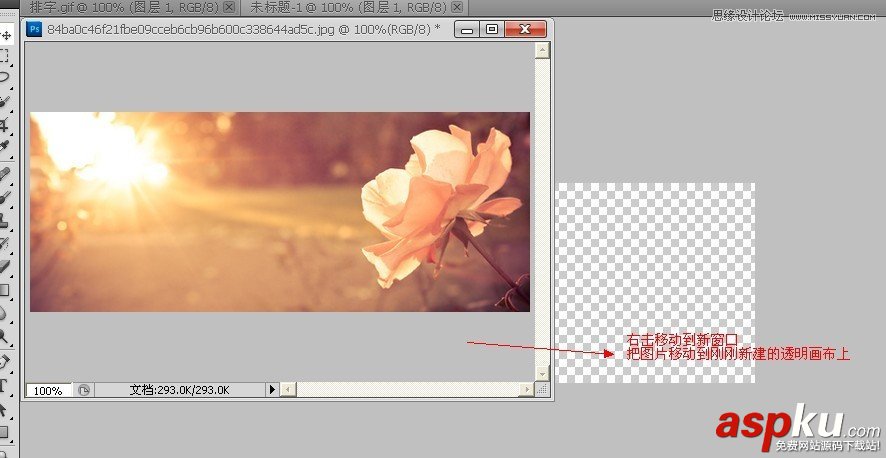Select the Pen tool
The image size is (886, 458).
[5, 362]
